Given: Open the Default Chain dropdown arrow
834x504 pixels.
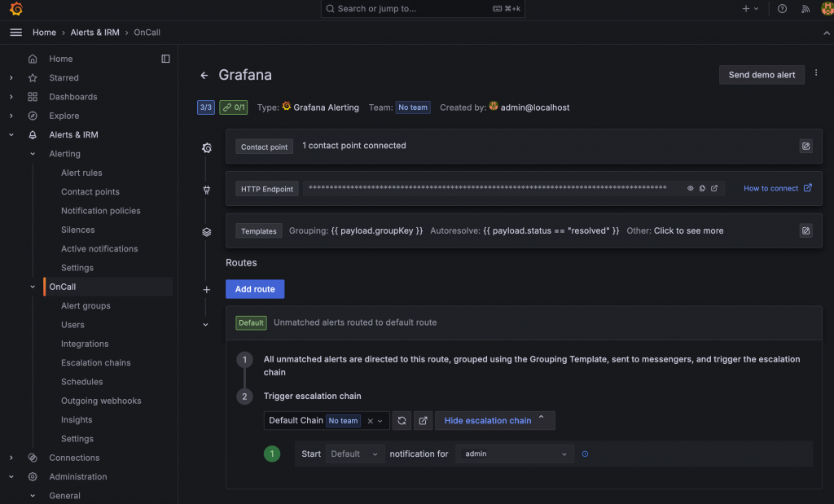Looking at the screenshot, I should (380, 421).
